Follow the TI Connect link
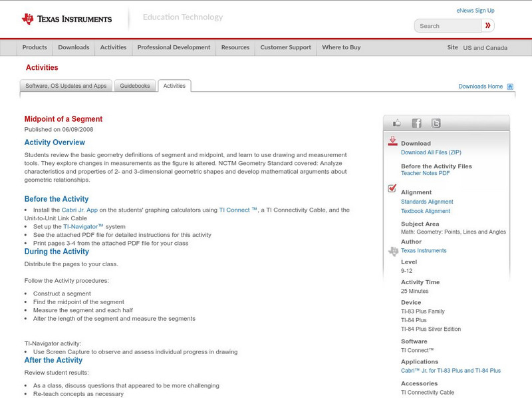 [x=238, y=210]
